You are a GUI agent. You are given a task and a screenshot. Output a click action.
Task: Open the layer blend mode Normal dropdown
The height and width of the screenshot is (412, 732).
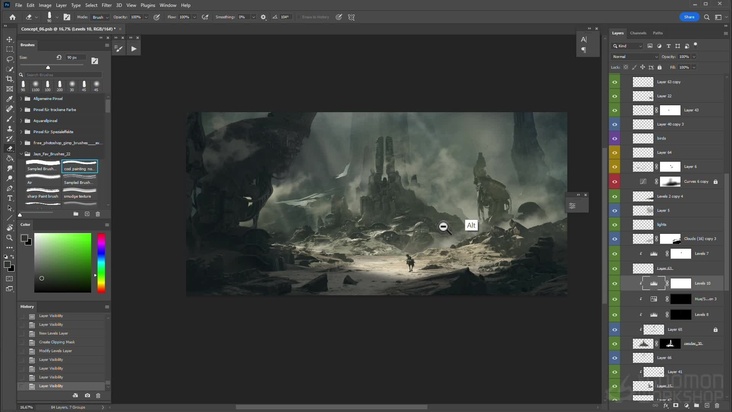pyautogui.click(x=635, y=56)
